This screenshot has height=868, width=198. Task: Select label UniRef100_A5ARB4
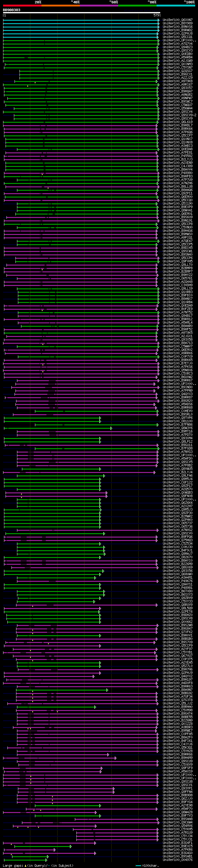pyautogui.click(x=178, y=57)
